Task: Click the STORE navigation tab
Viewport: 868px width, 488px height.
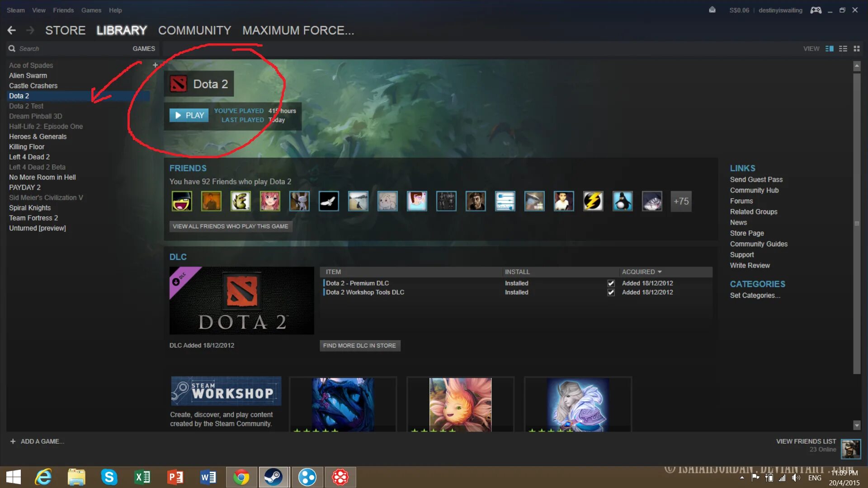Action: [x=66, y=30]
